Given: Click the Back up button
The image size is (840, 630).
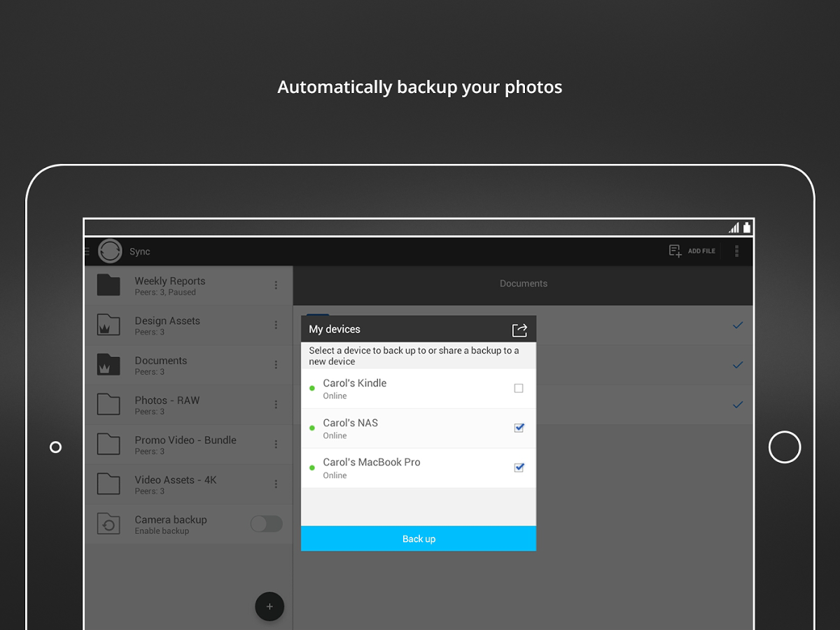Looking at the screenshot, I should coord(419,538).
